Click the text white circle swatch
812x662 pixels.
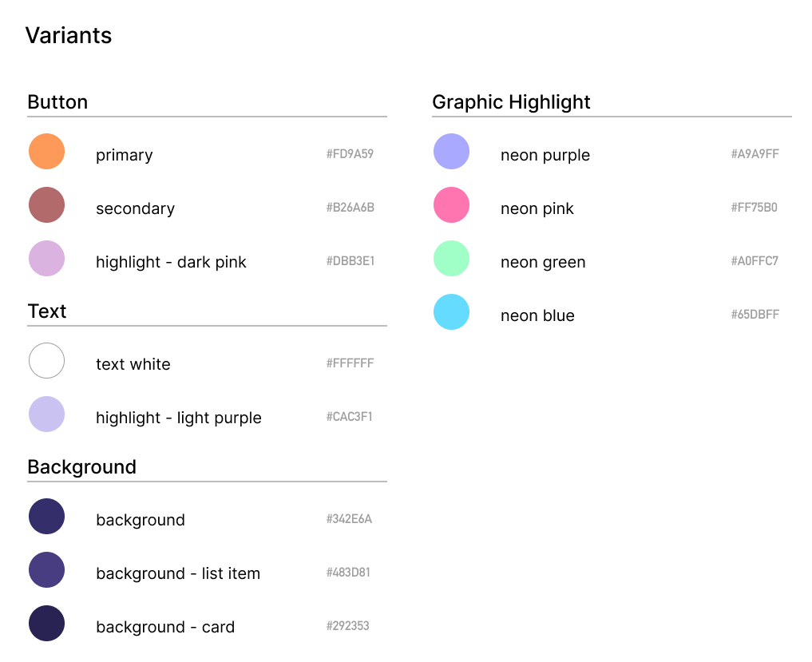[46, 361]
